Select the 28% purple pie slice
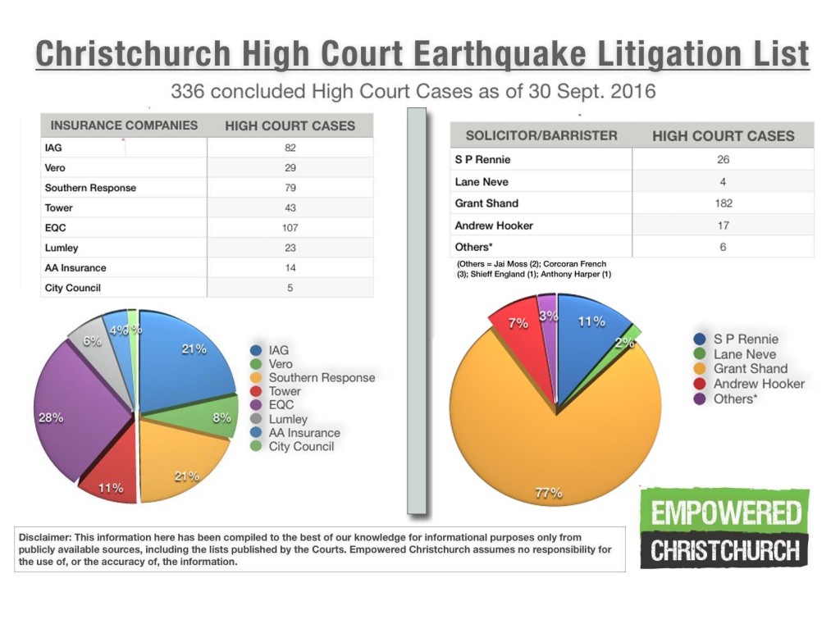 pyautogui.click(x=74, y=410)
